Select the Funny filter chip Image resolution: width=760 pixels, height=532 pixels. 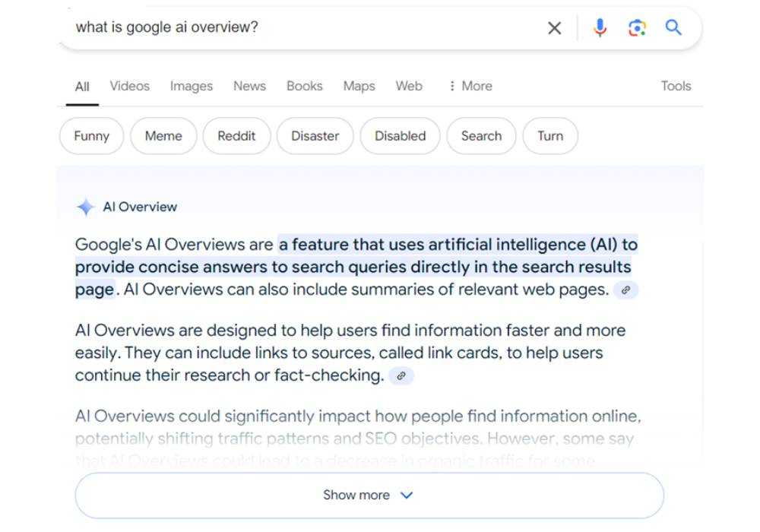[90, 136]
